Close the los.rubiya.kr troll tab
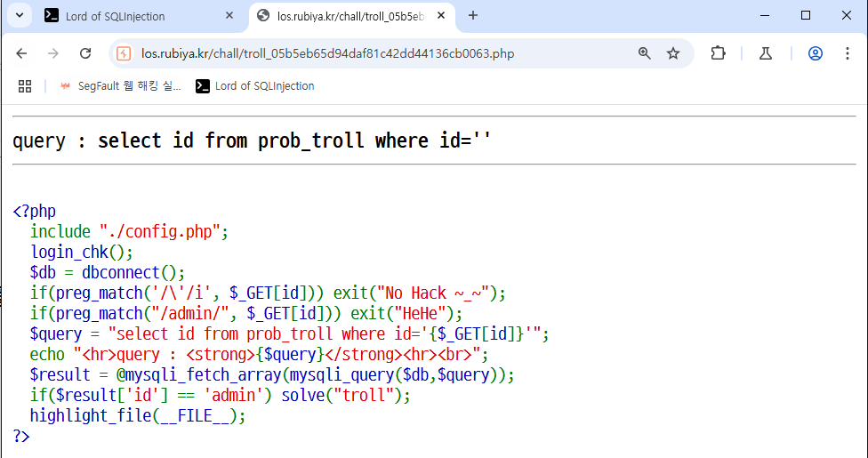Image resolution: width=868 pixels, height=458 pixels. point(441,15)
